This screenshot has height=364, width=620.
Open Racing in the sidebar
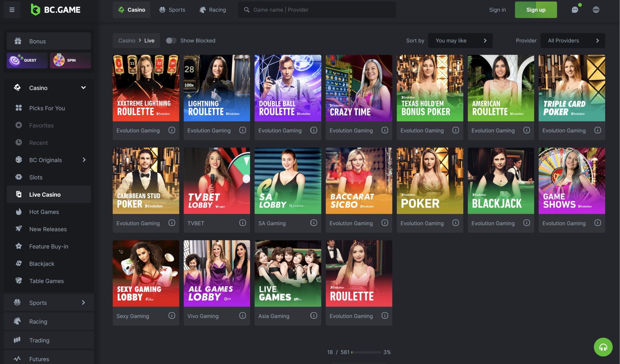49,321
